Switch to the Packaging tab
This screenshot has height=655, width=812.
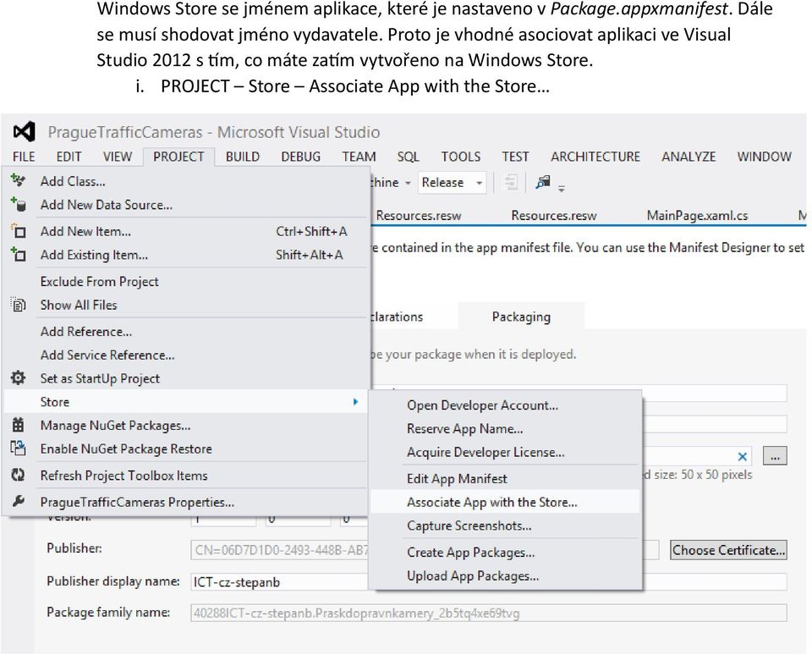[521, 316]
